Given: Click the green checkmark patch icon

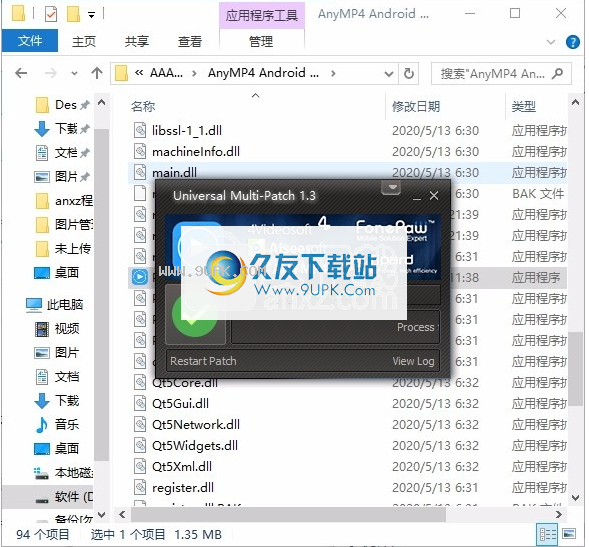Looking at the screenshot, I should point(195,315).
